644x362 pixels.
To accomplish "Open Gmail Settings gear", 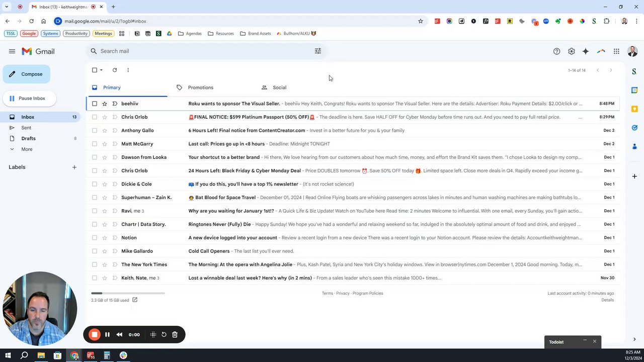I will coord(572,51).
